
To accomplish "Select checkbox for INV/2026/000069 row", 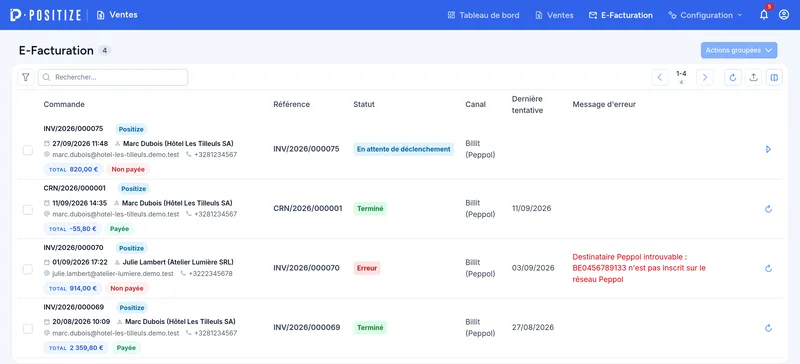I will [28, 329].
